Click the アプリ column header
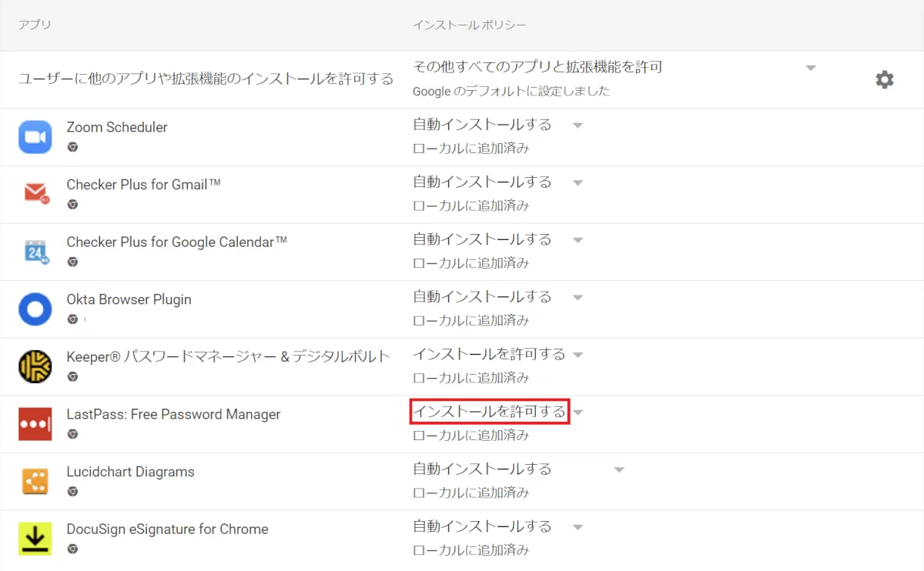The width and height of the screenshot is (924, 571). [x=35, y=25]
